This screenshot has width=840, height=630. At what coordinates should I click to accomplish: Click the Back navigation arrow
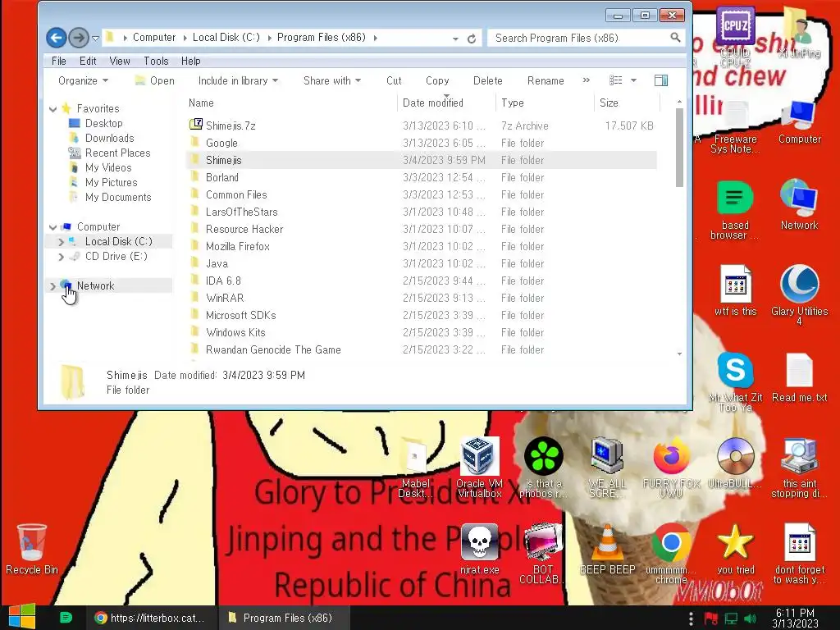57,38
